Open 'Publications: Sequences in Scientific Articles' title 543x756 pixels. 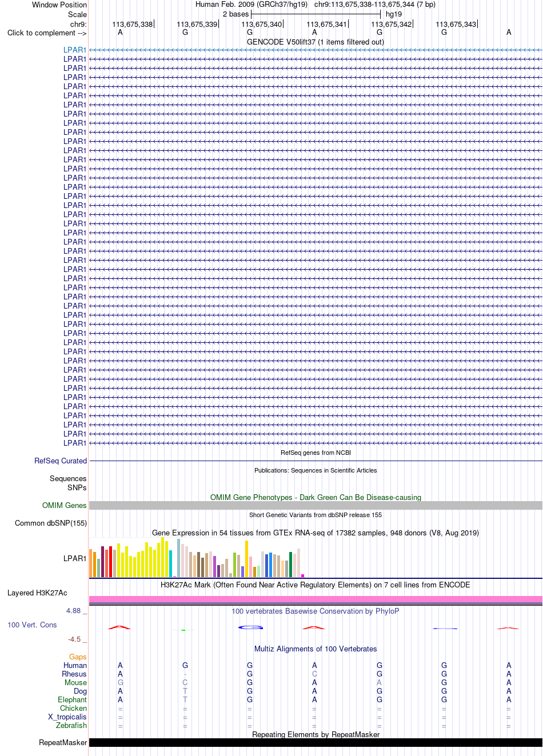coord(316,470)
